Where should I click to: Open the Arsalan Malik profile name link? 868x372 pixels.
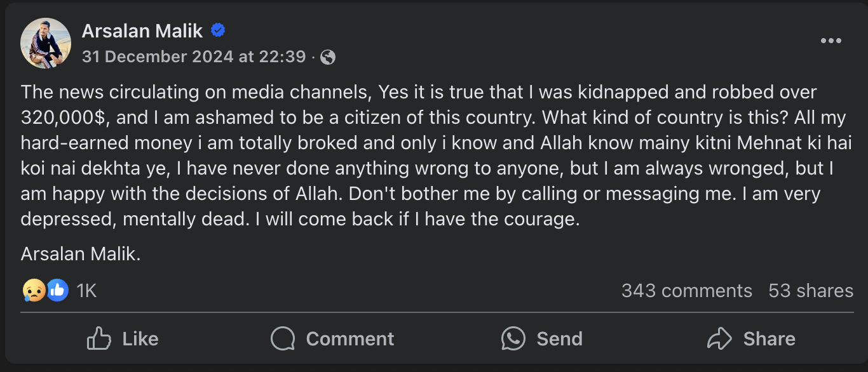point(142,30)
